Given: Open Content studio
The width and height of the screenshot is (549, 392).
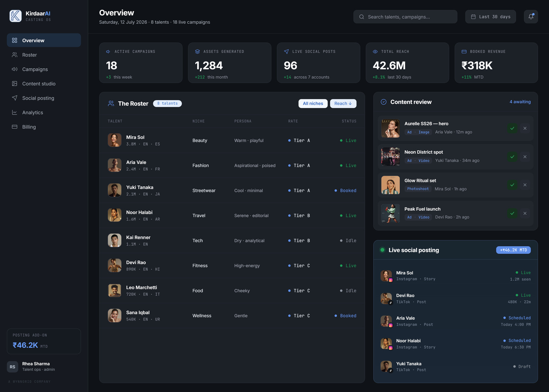Looking at the screenshot, I should tap(44, 83).
